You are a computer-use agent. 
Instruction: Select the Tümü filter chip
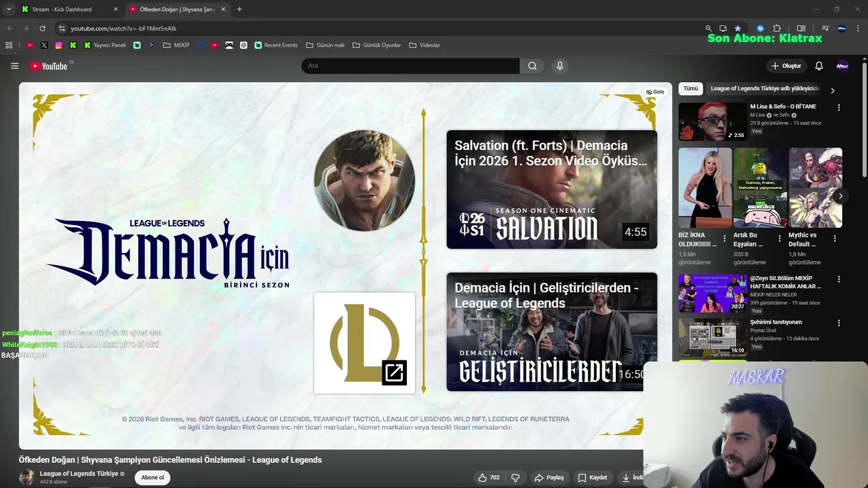690,89
